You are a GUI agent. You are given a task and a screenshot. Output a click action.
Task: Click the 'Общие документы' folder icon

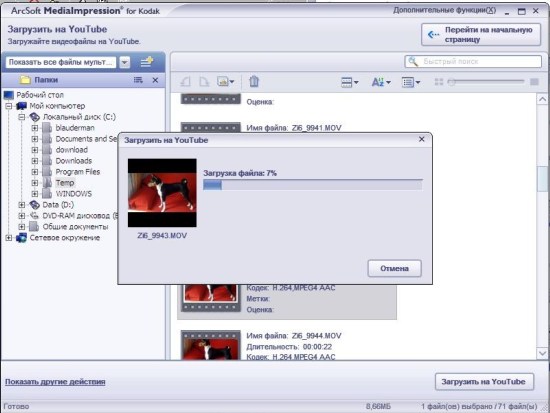(x=34, y=226)
